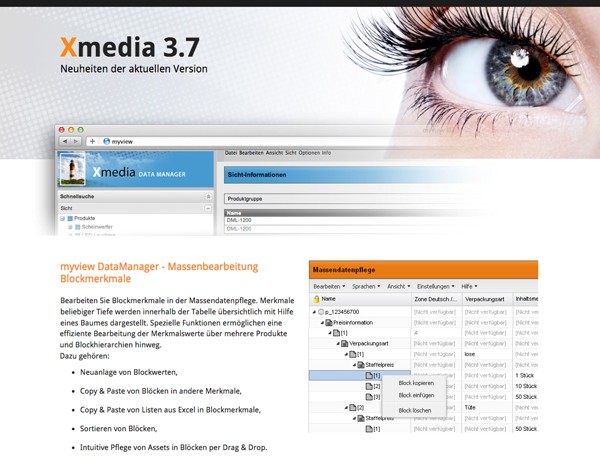Screen dimensions: 600x461
Task: Click the lighthouse thumbnail in Xmedia banner
Action: tap(72, 169)
